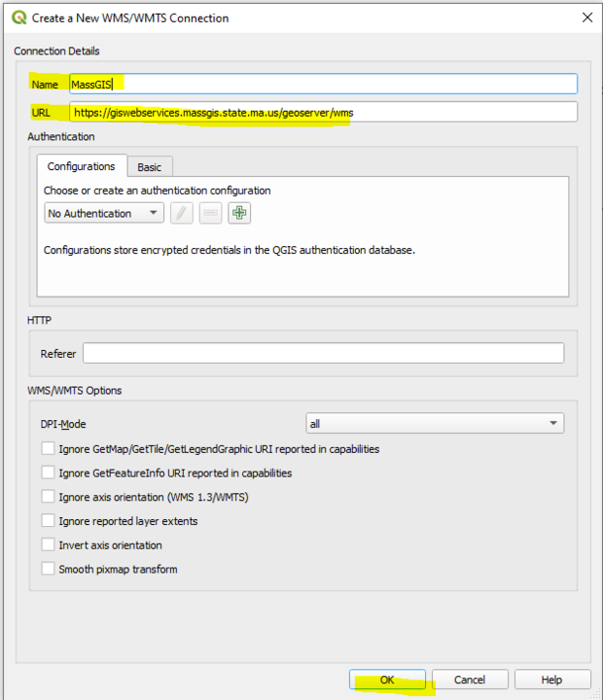The width and height of the screenshot is (603, 700).
Task: Click the URL input field
Action: 324,112
